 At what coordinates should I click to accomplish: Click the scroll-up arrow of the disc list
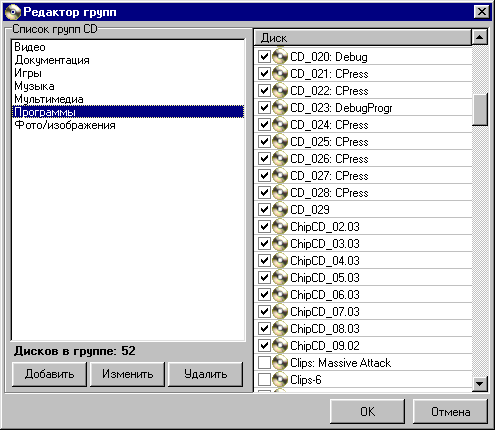[480, 37]
